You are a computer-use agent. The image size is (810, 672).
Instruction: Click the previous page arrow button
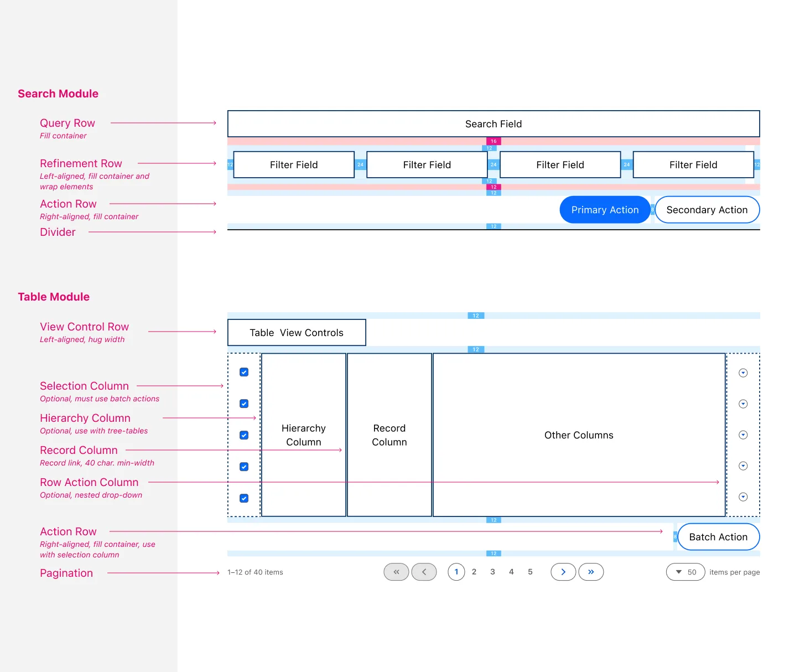pos(424,572)
